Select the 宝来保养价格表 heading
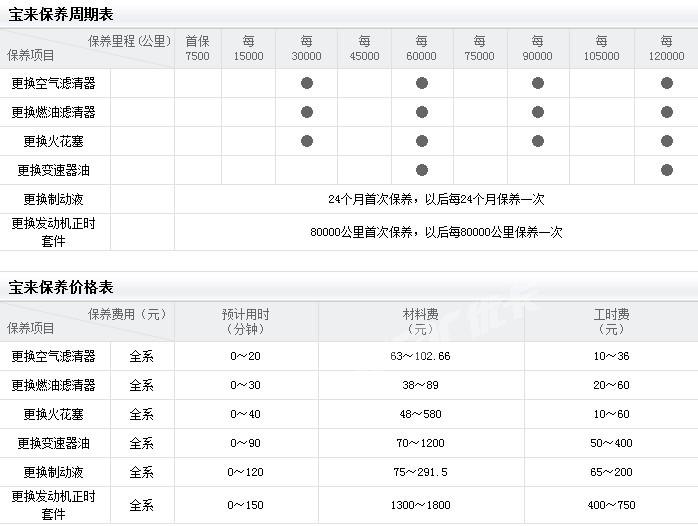This screenshot has height=526, width=698. pyautogui.click(x=61, y=287)
